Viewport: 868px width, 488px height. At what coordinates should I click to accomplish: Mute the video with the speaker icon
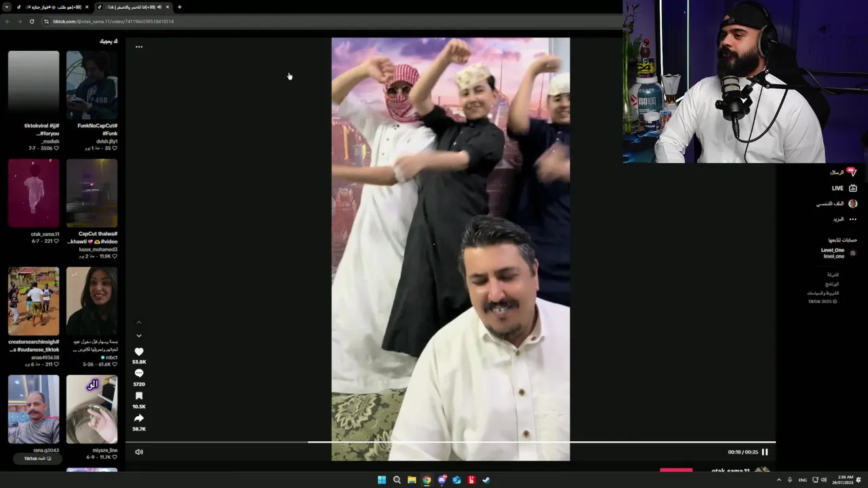139,452
